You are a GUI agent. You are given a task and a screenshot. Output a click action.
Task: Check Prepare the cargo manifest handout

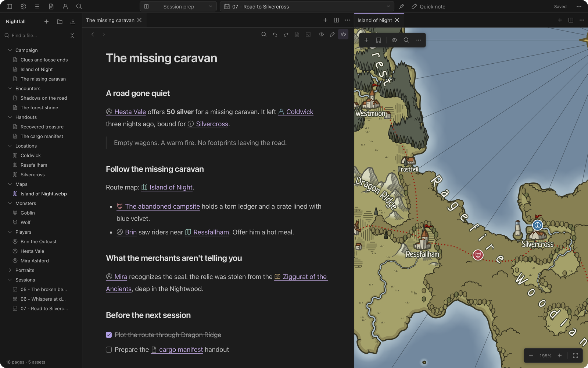(109, 350)
